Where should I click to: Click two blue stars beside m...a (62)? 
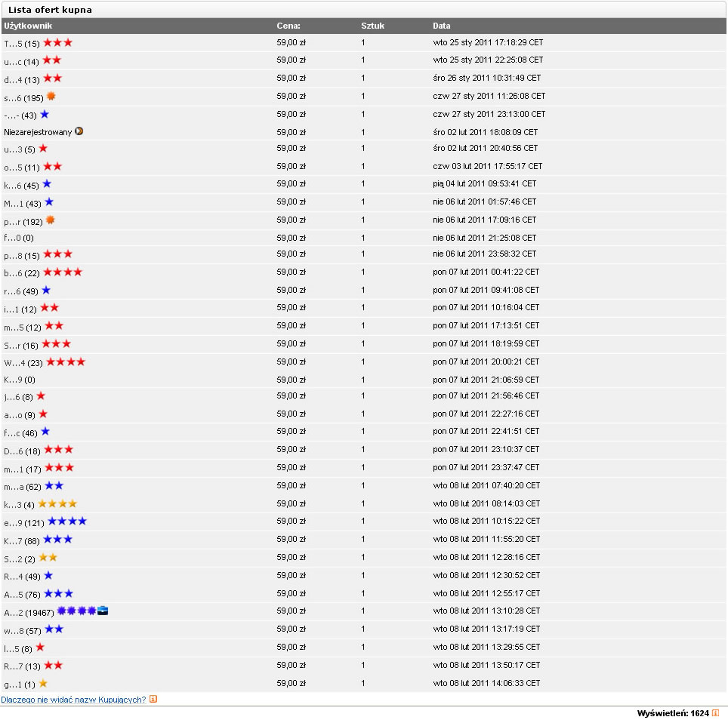pyautogui.click(x=54, y=486)
